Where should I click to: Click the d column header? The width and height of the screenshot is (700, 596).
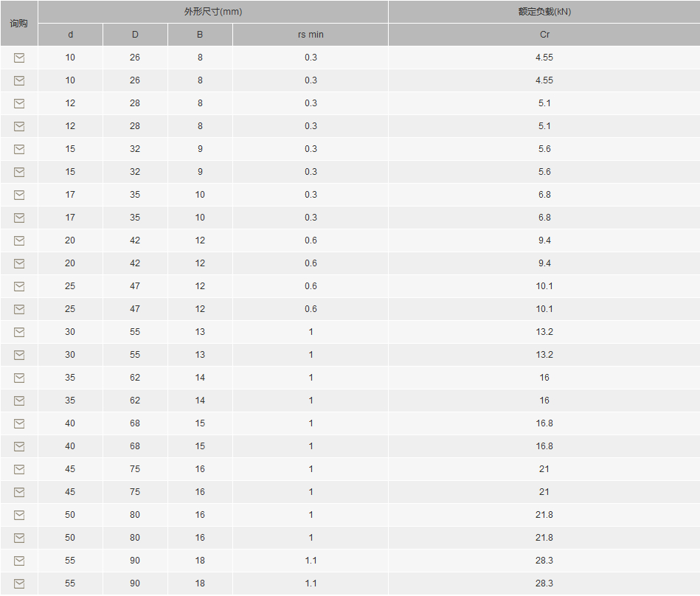(x=71, y=35)
